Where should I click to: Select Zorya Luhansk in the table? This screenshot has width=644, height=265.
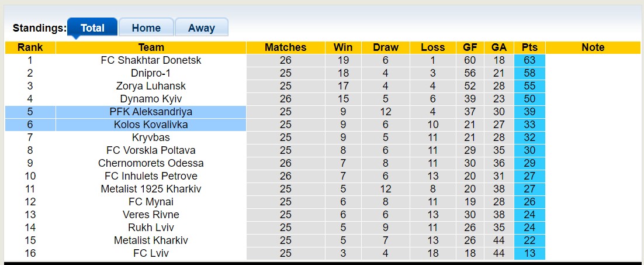[151, 86]
